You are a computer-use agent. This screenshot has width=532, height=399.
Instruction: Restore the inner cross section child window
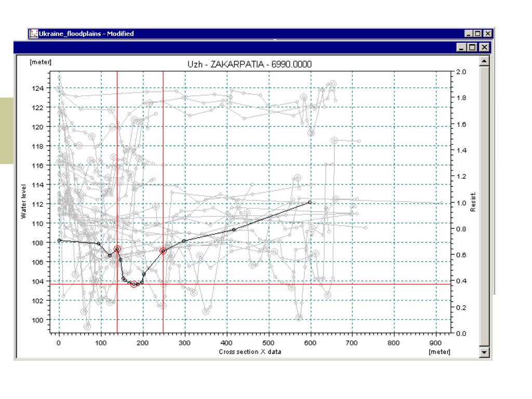(x=472, y=47)
